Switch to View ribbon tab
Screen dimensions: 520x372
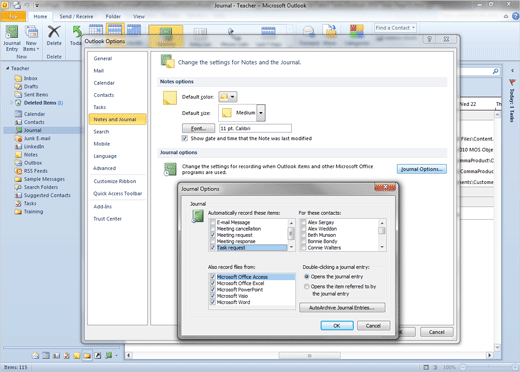point(139,16)
